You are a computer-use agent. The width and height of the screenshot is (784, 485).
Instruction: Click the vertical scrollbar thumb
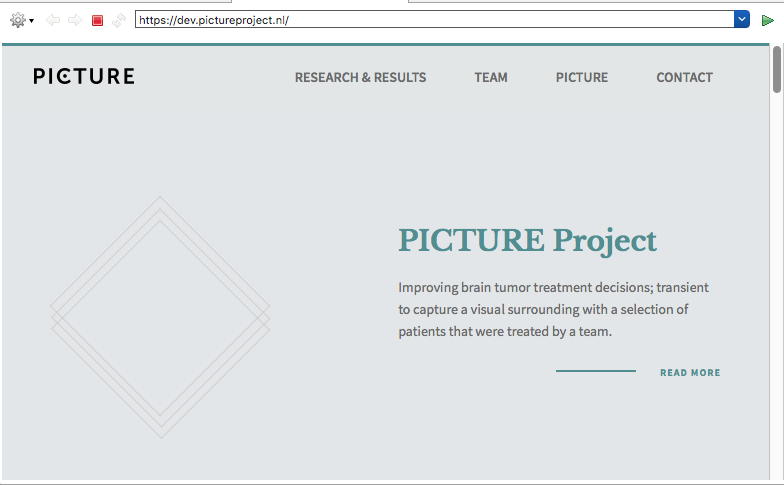777,70
